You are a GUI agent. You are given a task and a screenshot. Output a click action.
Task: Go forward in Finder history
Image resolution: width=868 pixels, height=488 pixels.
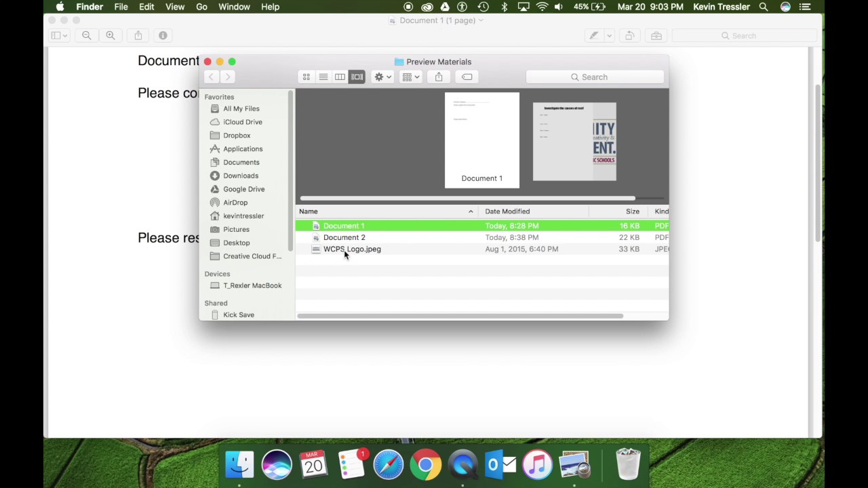tap(228, 77)
